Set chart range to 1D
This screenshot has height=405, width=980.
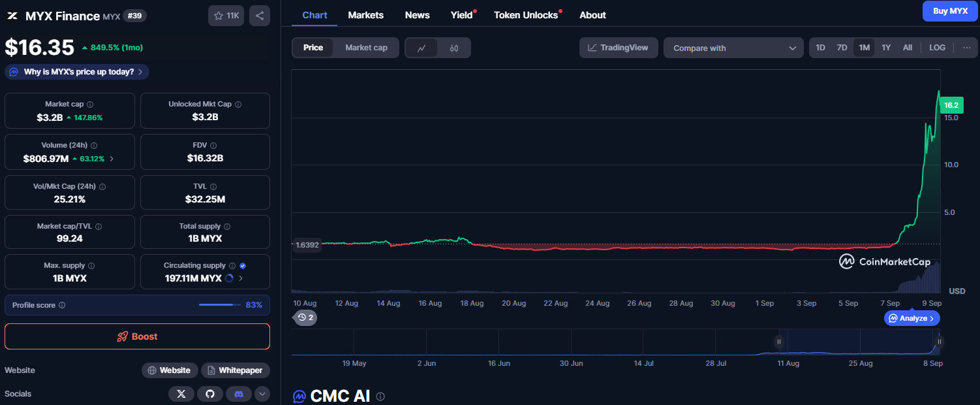click(820, 48)
